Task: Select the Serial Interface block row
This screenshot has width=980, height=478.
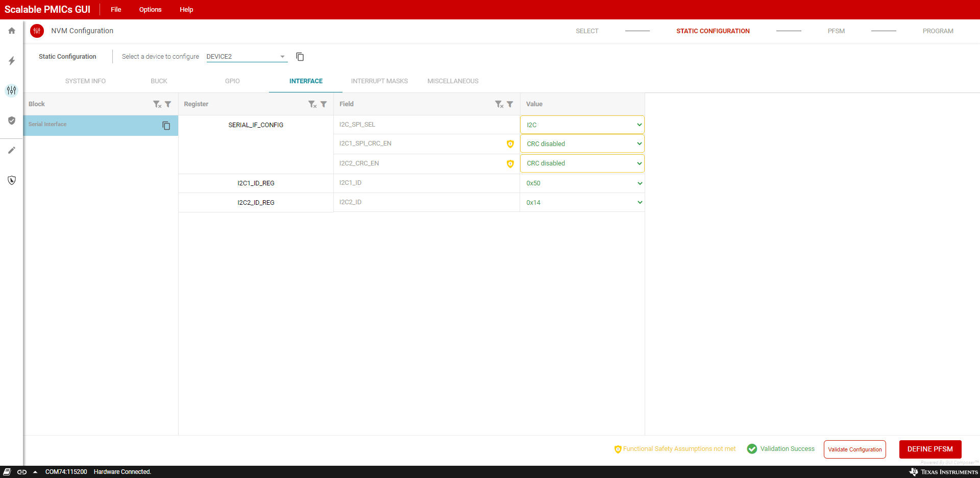Action: click(92, 125)
